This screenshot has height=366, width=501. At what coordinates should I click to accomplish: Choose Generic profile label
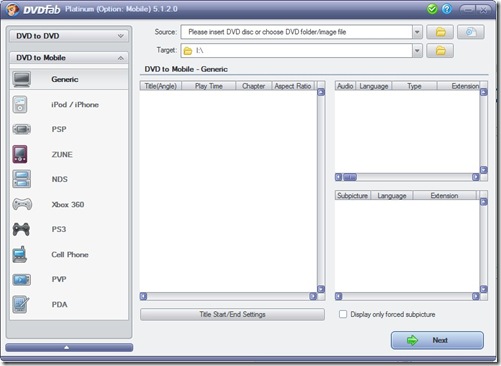pos(65,79)
